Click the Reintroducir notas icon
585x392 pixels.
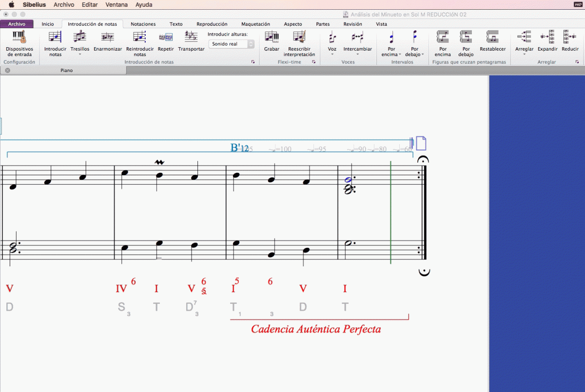coord(140,37)
